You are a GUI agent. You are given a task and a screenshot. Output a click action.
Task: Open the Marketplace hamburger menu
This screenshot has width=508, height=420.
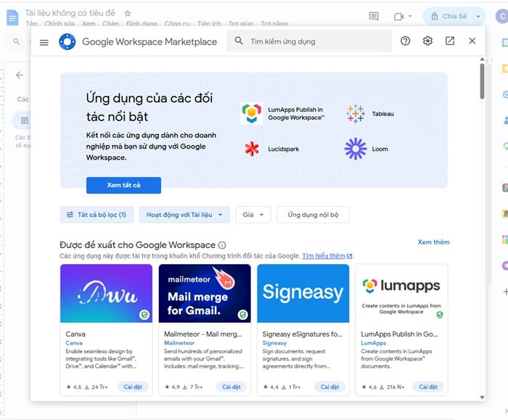click(44, 42)
